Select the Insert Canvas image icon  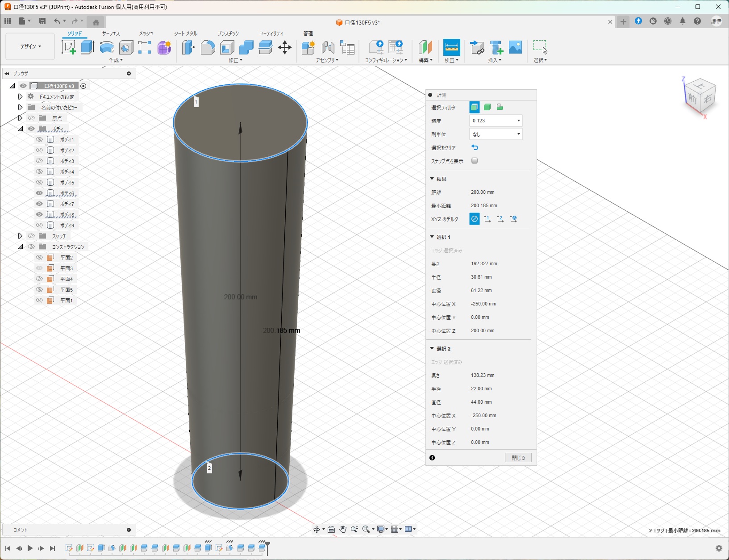pos(516,47)
